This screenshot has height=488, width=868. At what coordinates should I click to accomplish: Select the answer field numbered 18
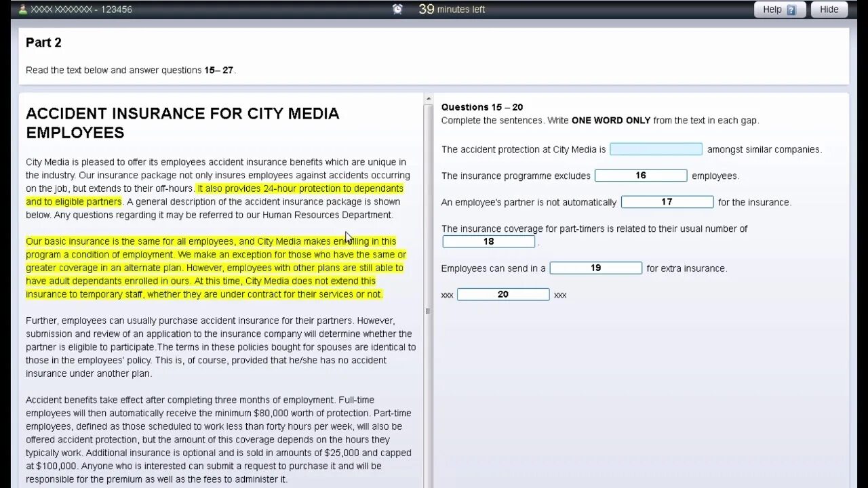(488, 241)
